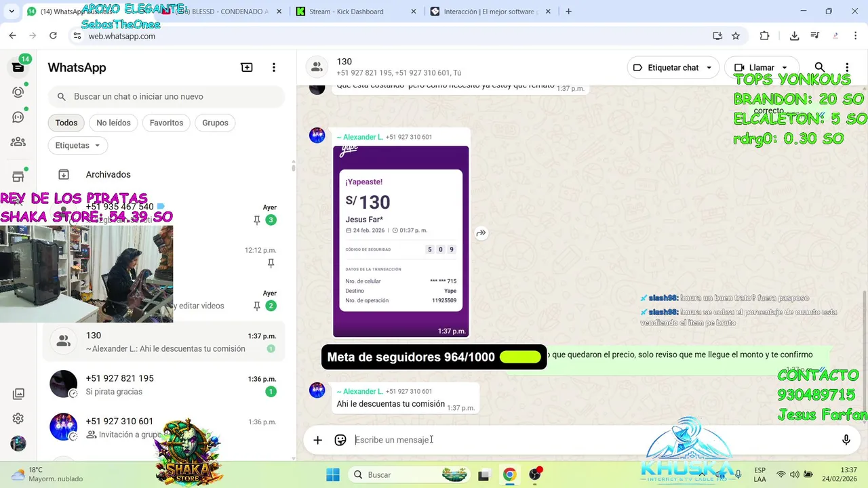The image size is (868, 488).
Task: Start a new chat with the plus icon
Action: pos(247,67)
